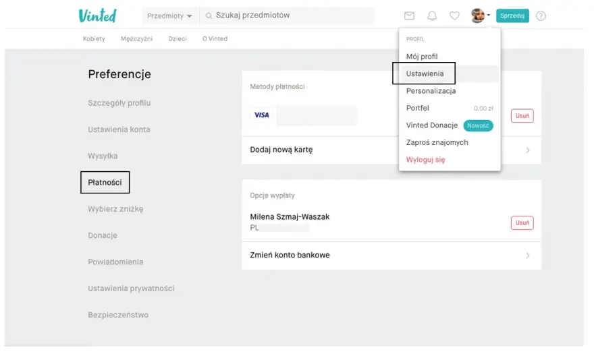Click the Opcje wypłaty heading
The width and height of the screenshot is (594, 364).
click(273, 195)
